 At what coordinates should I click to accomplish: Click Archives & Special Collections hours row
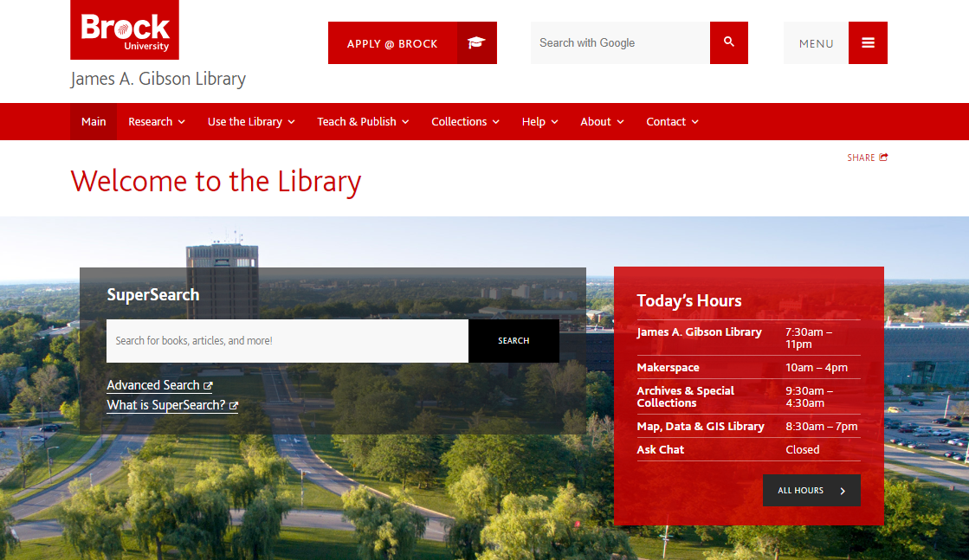pyautogui.click(x=748, y=396)
